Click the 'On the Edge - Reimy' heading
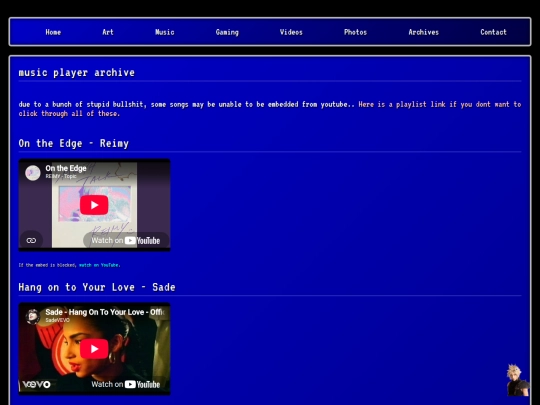 point(74,143)
